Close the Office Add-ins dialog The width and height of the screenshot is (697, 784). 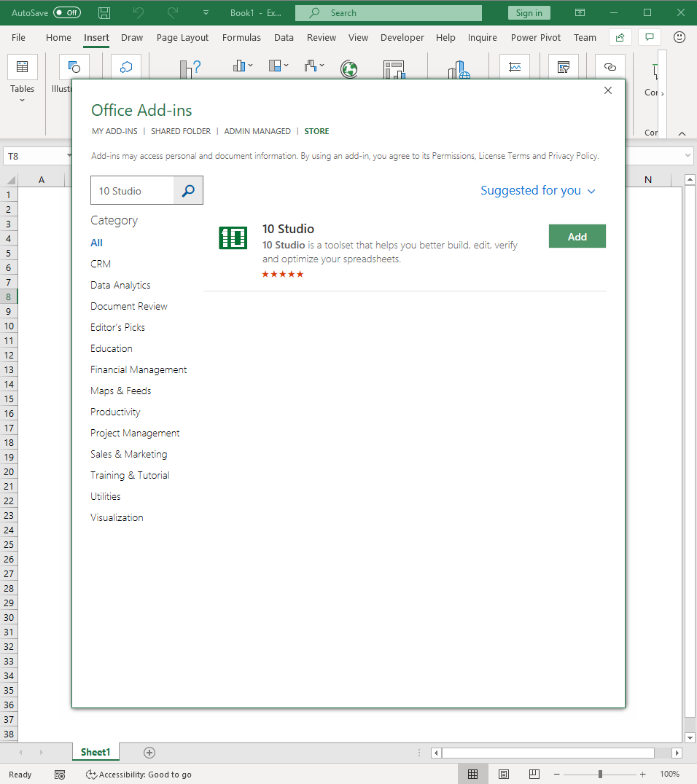(x=608, y=90)
